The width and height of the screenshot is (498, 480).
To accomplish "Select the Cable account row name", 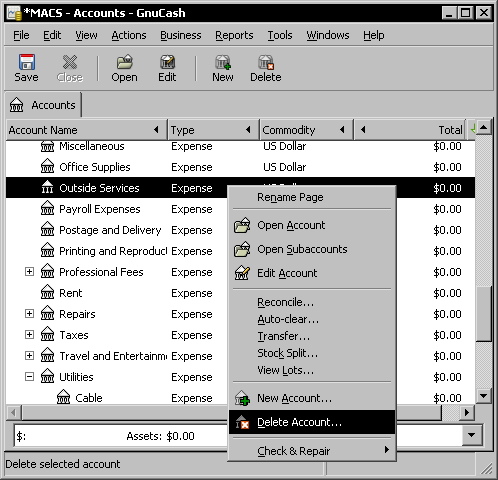I will click(x=89, y=398).
